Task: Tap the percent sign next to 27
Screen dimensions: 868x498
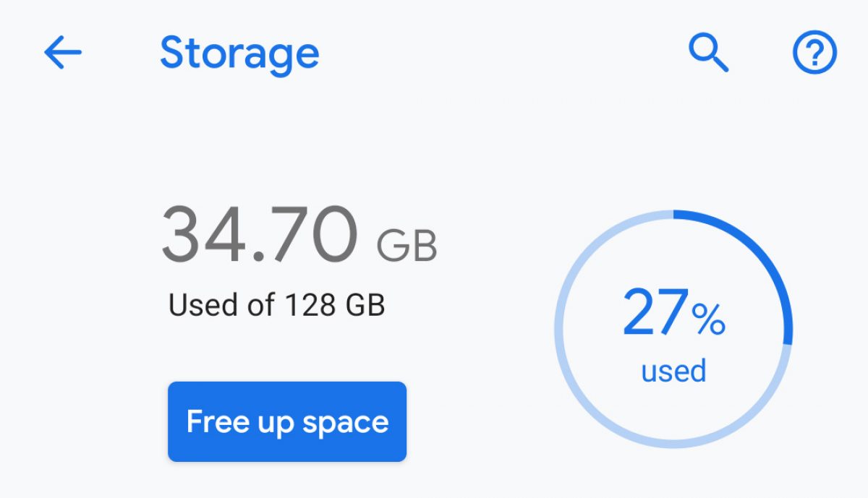Action: pyautogui.click(x=708, y=319)
